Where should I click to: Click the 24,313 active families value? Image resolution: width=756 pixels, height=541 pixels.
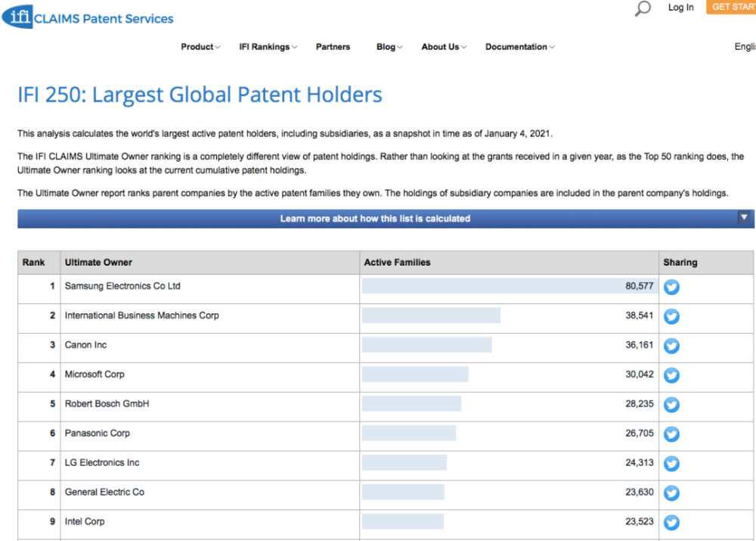[x=640, y=463]
